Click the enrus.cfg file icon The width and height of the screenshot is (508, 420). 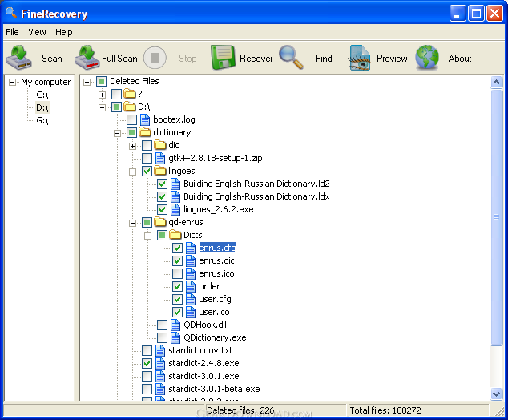pos(191,248)
